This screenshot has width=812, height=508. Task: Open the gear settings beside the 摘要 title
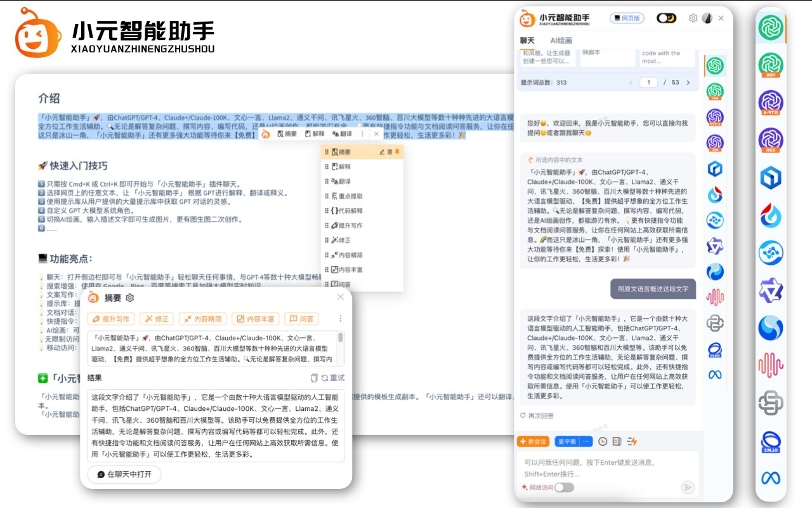click(x=130, y=298)
